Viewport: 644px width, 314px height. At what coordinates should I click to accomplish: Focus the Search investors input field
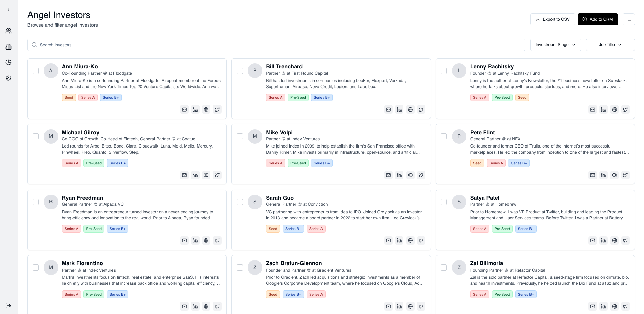coord(276,45)
